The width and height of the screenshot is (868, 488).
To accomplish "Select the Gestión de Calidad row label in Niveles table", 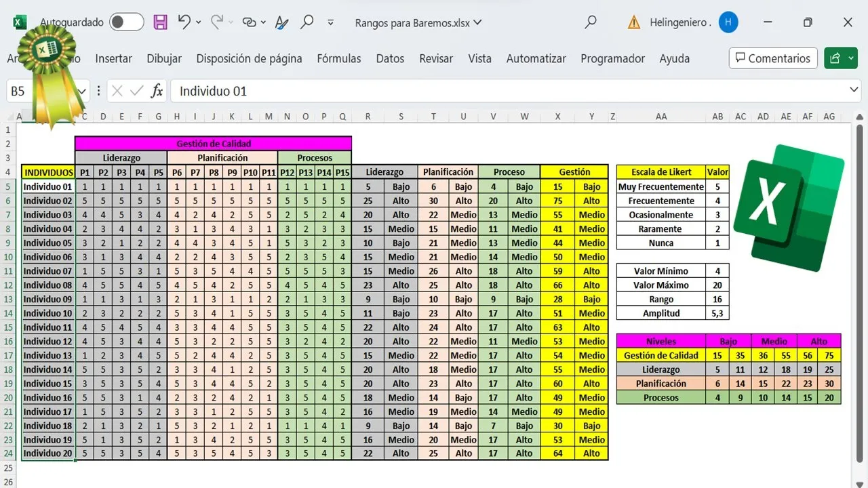I will point(661,355).
